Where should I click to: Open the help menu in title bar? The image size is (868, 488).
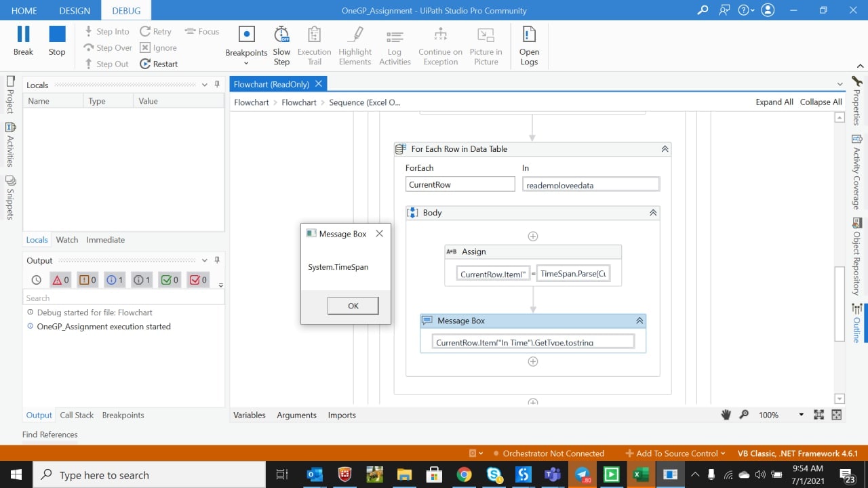click(746, 10)
